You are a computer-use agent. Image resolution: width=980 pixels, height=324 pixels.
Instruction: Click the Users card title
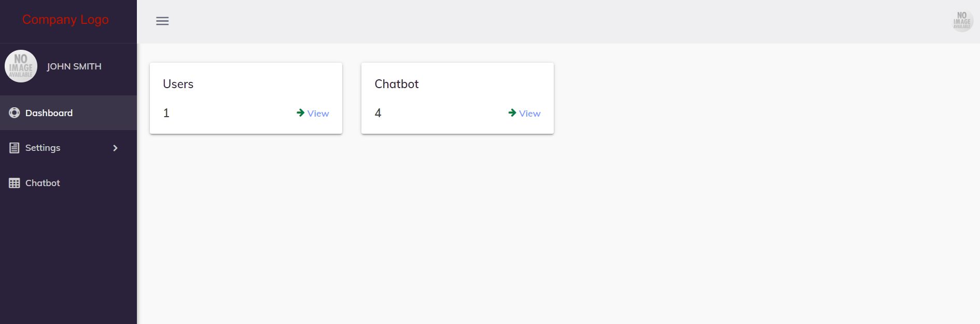pyautogui.click(x=178, y=84)
